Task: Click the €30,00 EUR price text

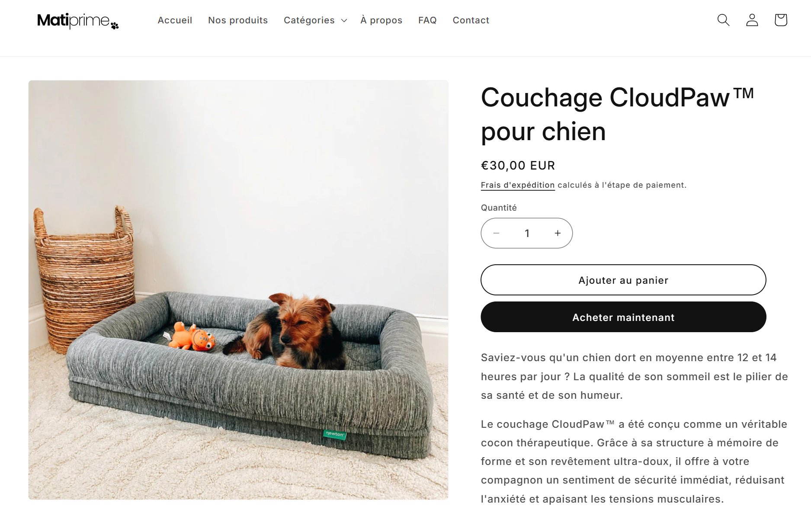Action: click(x=518, y=165)
